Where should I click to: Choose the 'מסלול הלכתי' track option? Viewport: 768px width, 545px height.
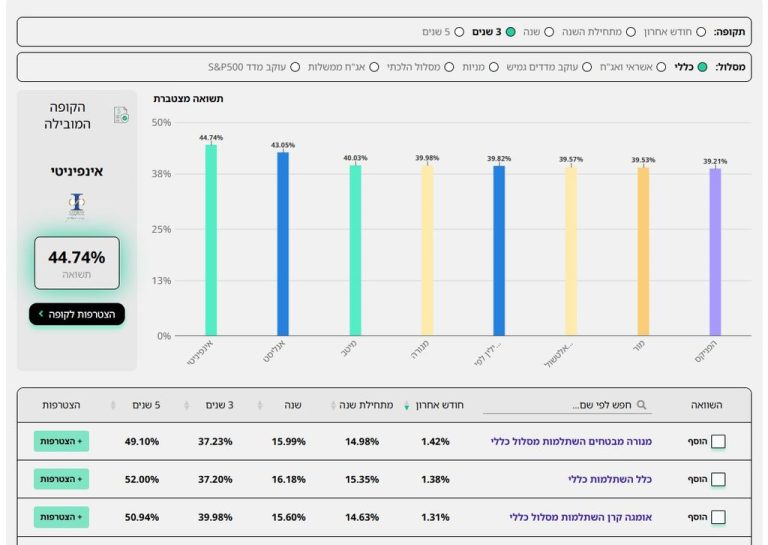(449, 67)
